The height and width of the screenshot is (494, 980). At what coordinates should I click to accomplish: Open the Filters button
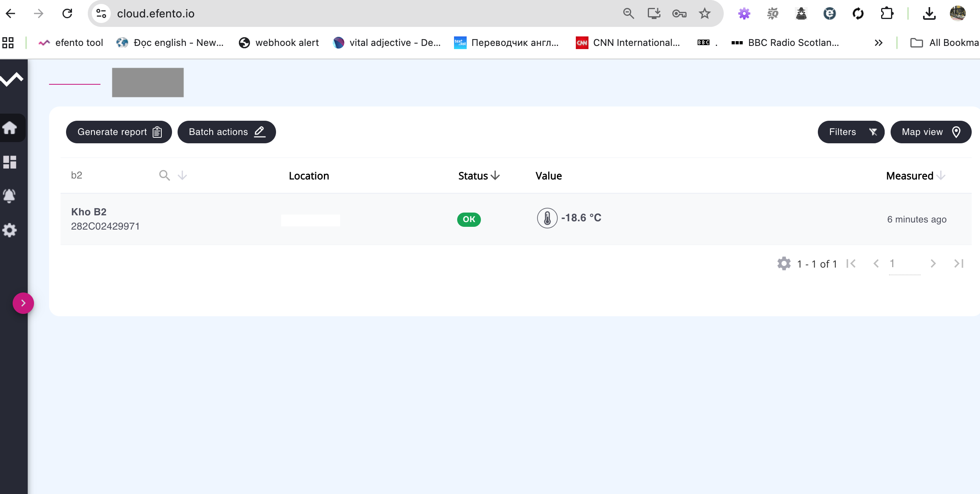click(851, 132)
